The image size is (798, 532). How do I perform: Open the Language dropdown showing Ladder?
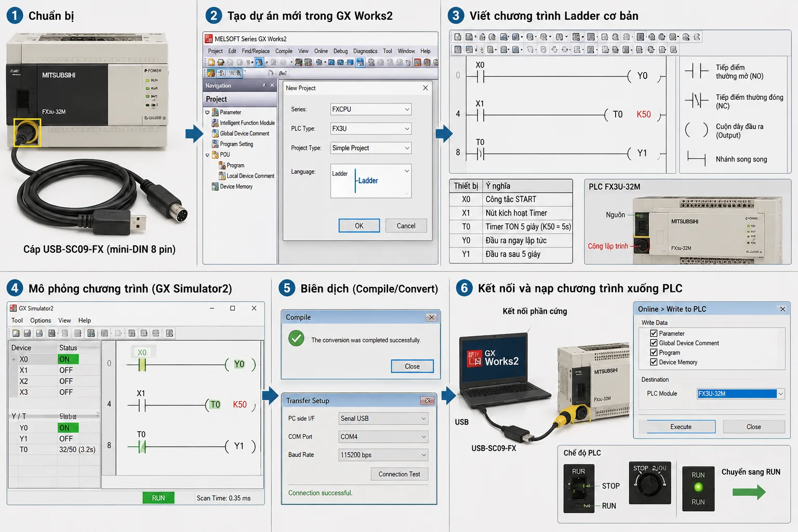[x=371, y=181]
